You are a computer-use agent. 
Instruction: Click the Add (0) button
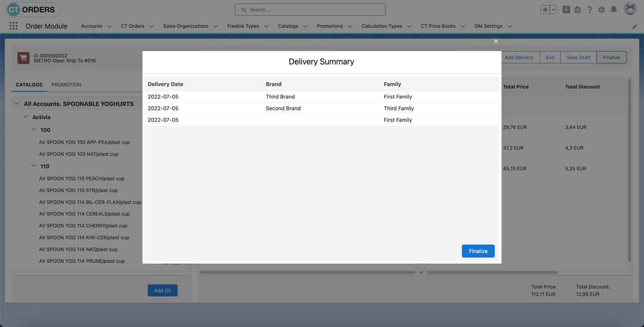click(x=162, y=290)
